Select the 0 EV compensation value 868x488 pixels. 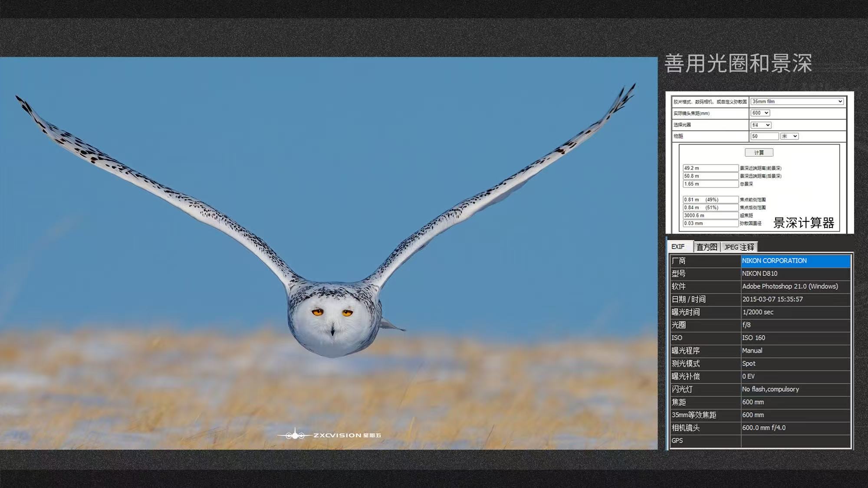click(796, 376)
